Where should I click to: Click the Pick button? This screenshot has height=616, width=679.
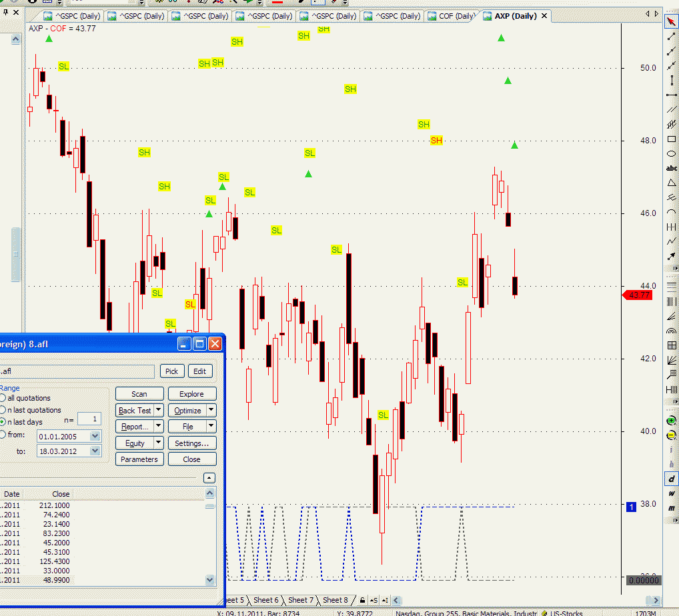click(172, 371)
